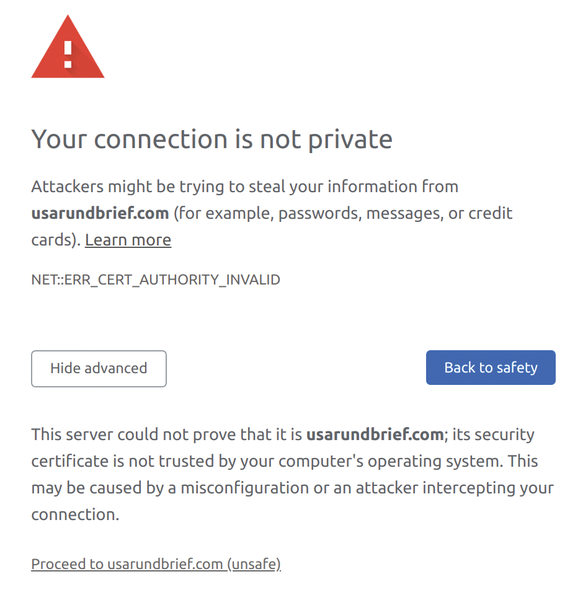Click the NET::ERR_CERT_AUTHORITY_INVALID error code

click(x=156, y=280)
